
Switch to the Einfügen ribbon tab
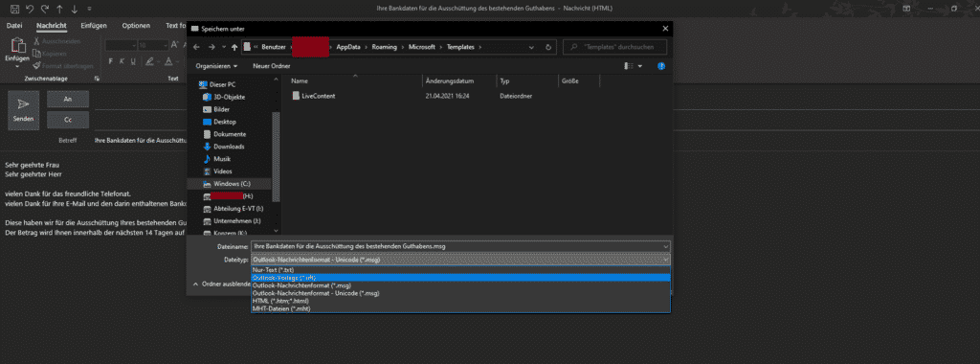coord(94,26)
